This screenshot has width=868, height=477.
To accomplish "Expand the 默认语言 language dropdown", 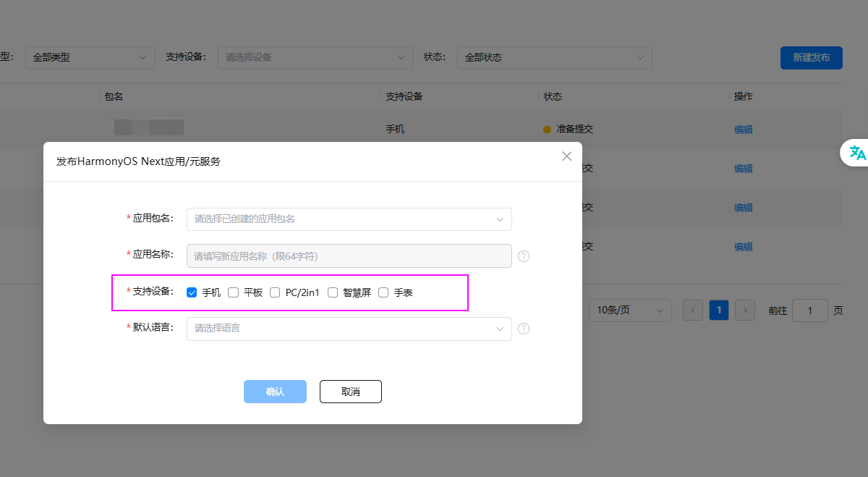I will tap(349, 329).
